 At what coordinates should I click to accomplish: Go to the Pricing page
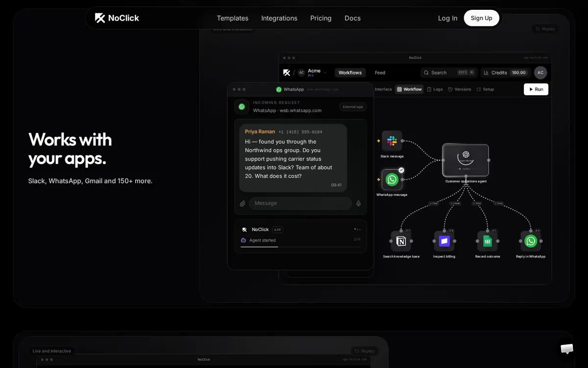coord(321,18)
